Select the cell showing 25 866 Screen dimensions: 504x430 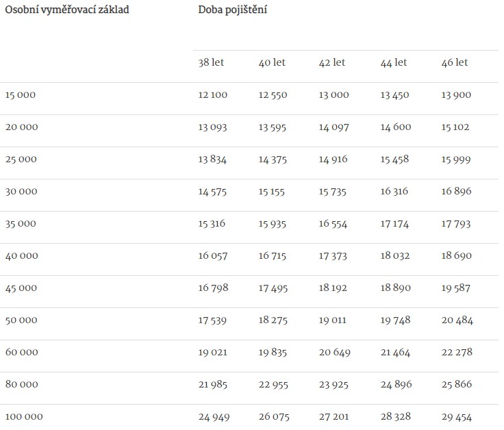(x=457, y=384)
